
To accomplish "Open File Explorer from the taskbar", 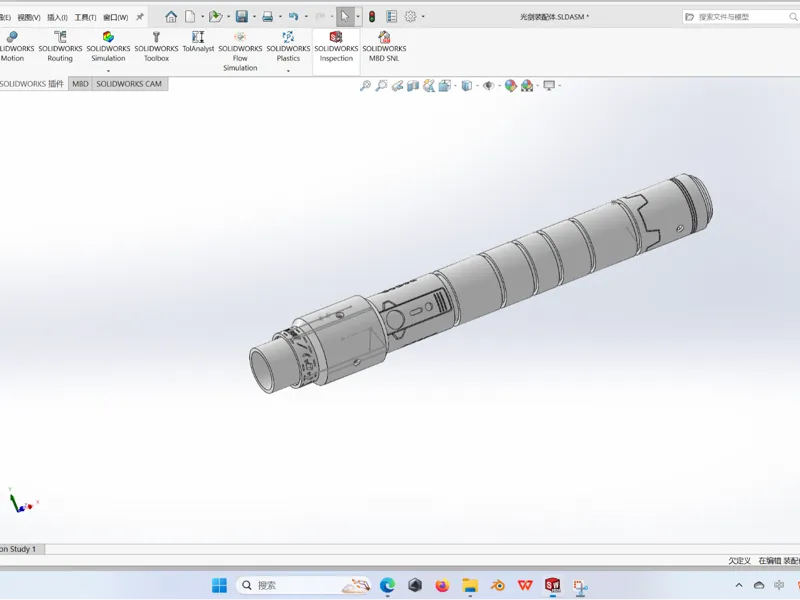I will [x=470, y=585].
